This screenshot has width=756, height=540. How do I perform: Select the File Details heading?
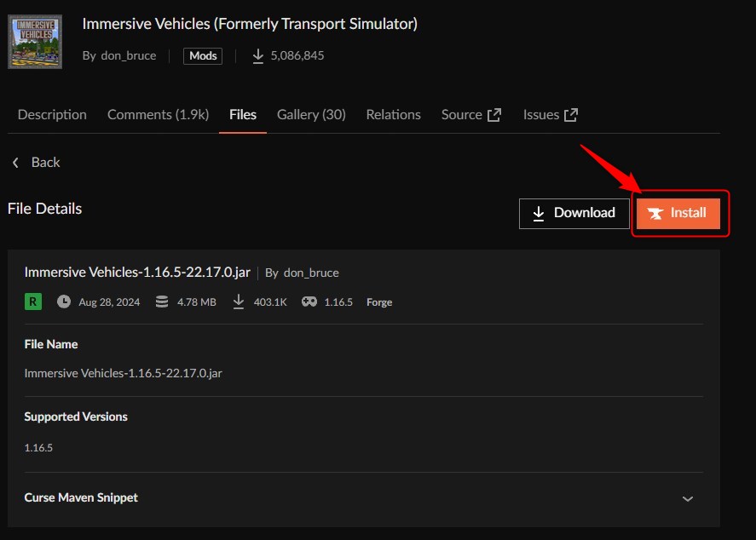pos(45,209)
